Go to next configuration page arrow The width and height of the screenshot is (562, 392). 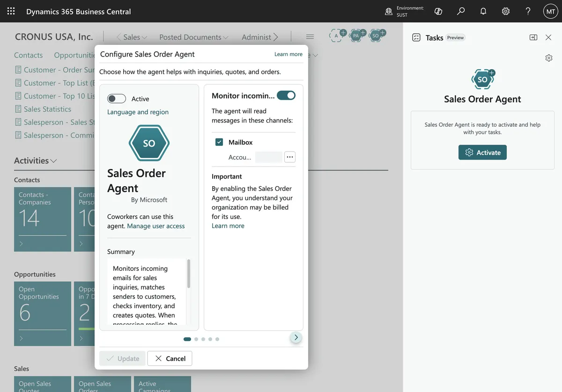tap(296, 337)
